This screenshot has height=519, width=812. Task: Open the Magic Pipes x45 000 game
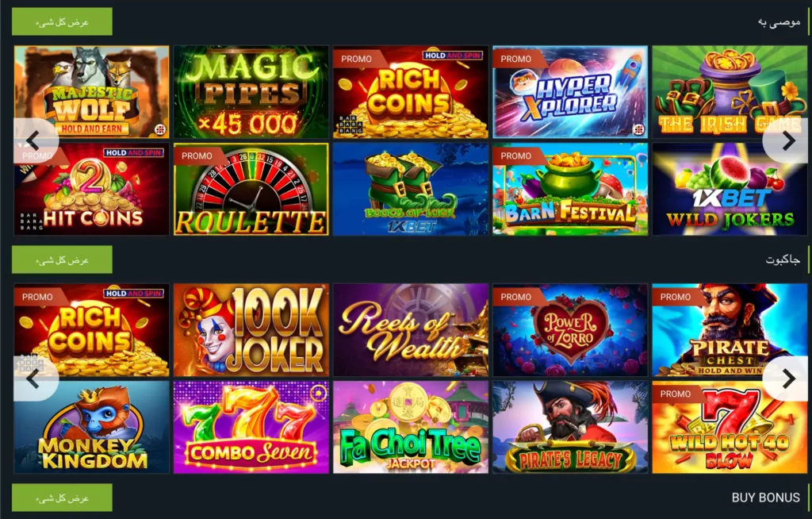click(251, 92)
